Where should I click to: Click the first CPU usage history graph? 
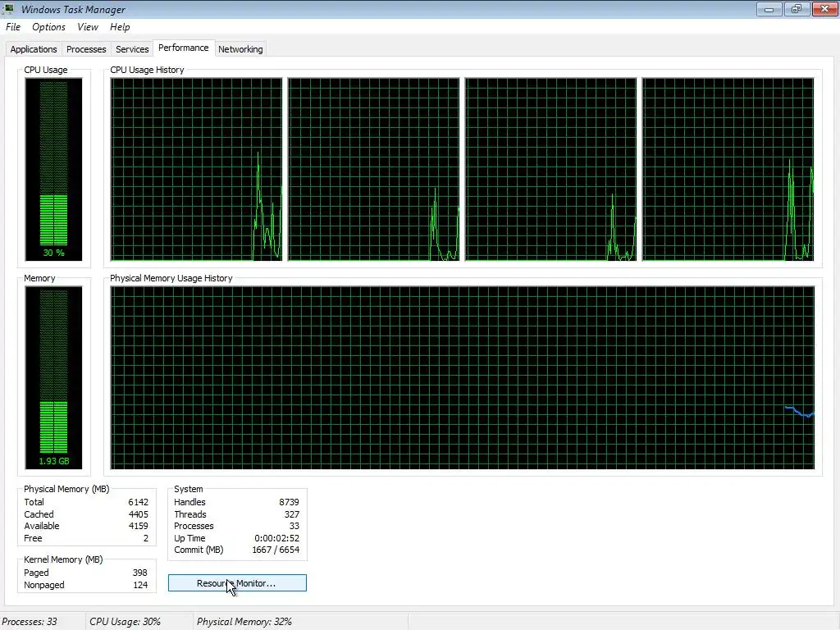click(196, 169)
